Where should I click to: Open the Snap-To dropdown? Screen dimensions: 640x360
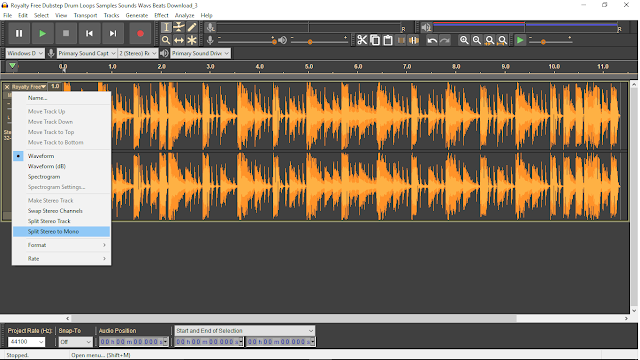pyautogui.click(x=76, y=342)
